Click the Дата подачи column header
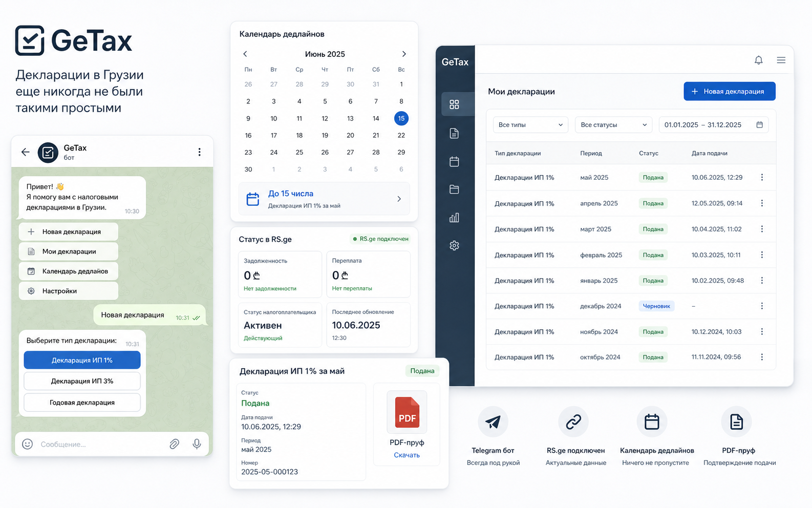The width and height of the screenshot is (812, 508). [x=709, y=153]
